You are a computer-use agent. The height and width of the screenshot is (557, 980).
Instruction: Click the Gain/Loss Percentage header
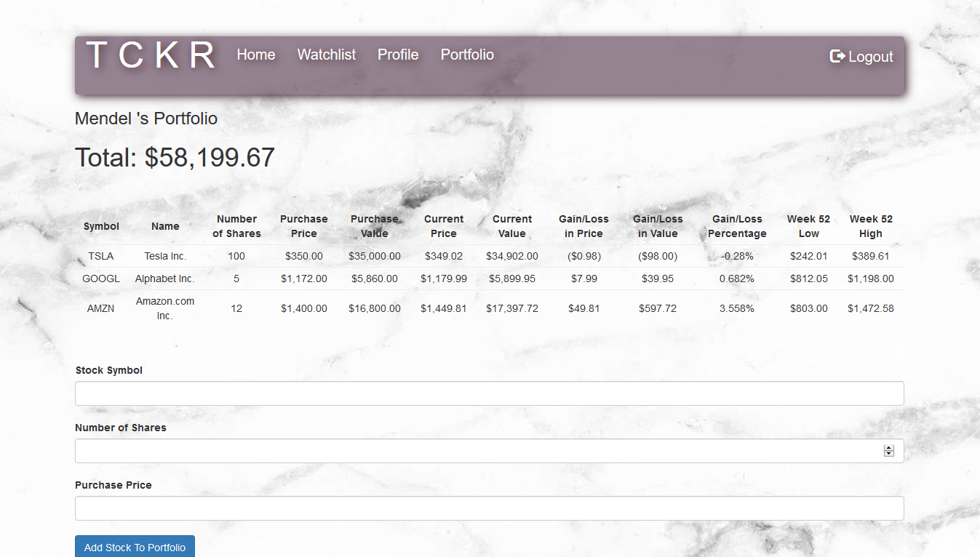737,226
